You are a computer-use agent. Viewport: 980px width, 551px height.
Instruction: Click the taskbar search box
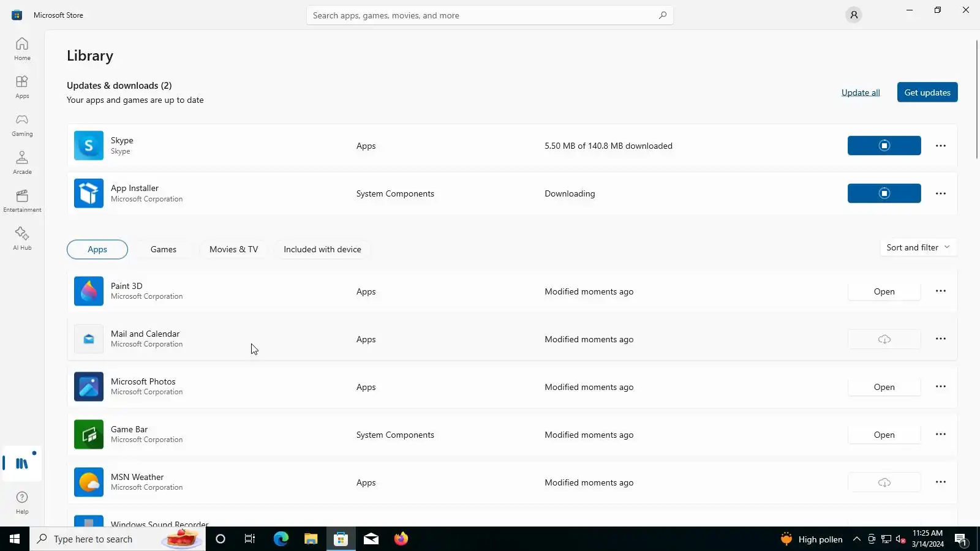tap(118, 539)
